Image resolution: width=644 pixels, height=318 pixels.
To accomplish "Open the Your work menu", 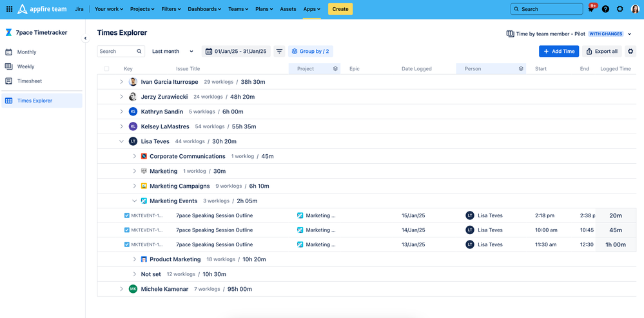I will tap(109, 9).
